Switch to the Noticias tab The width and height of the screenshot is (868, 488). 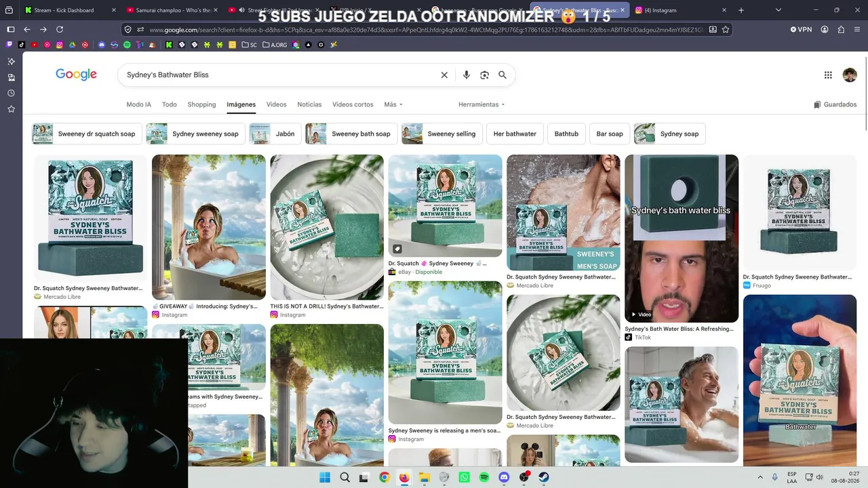309,104
